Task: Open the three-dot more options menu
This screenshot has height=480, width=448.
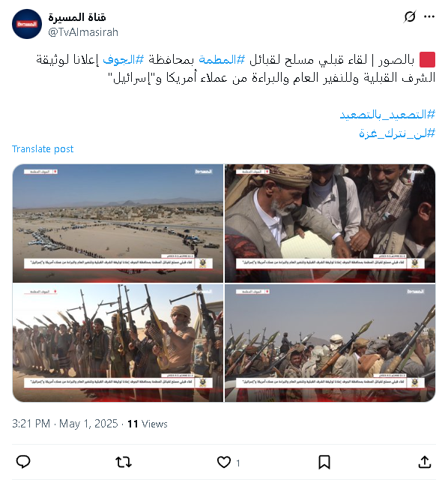Action: click(429, 16)
